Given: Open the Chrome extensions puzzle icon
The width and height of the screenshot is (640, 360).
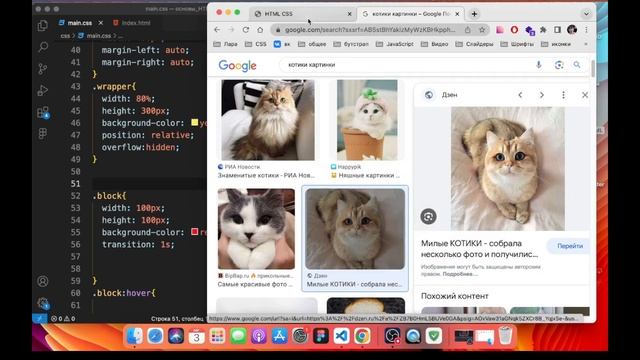Looking at the screenshot, I should [x=543, y=30].
